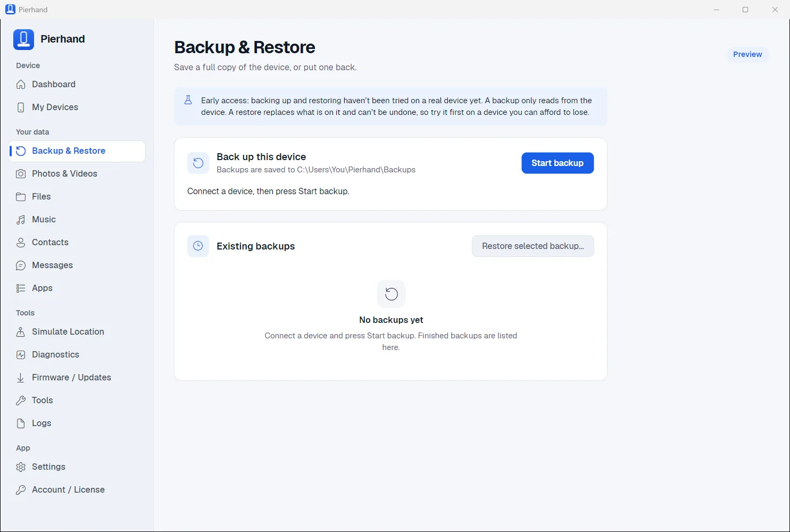The width and height of the screenshot is (790, 532).
Task: Click the large 'Backup & Restore' page title
Action: point(245,47)
